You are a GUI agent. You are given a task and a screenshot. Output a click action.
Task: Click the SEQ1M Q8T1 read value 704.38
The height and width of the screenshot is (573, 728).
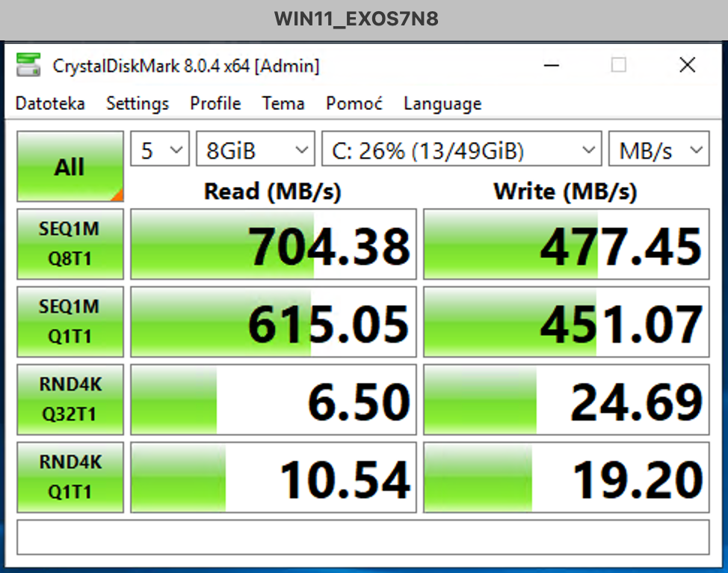pos(274,244)
